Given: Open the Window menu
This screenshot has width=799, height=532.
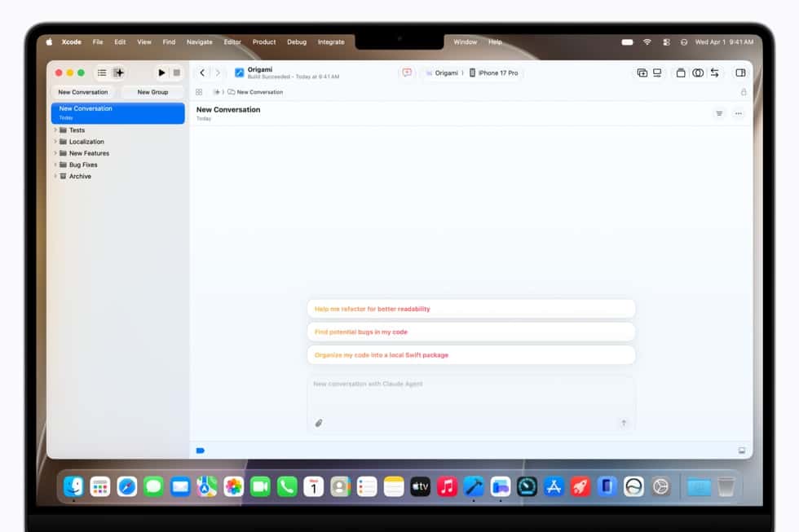Looking at the screenshot, I should [x=466, y=42].
